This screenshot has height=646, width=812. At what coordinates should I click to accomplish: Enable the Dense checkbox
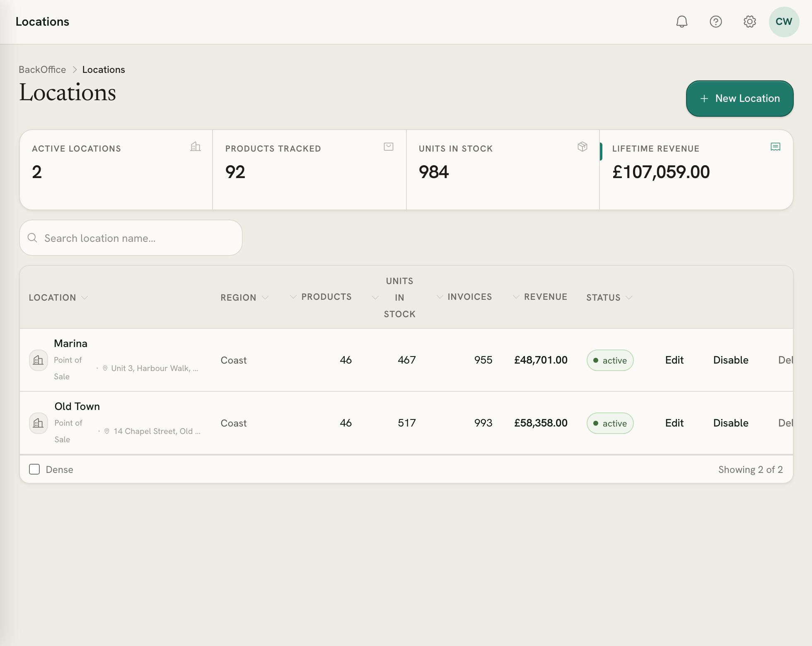[34, 469]
